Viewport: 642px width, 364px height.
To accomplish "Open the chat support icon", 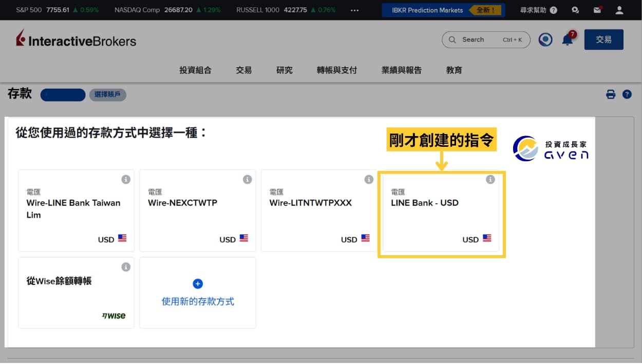I will point(575,10).
